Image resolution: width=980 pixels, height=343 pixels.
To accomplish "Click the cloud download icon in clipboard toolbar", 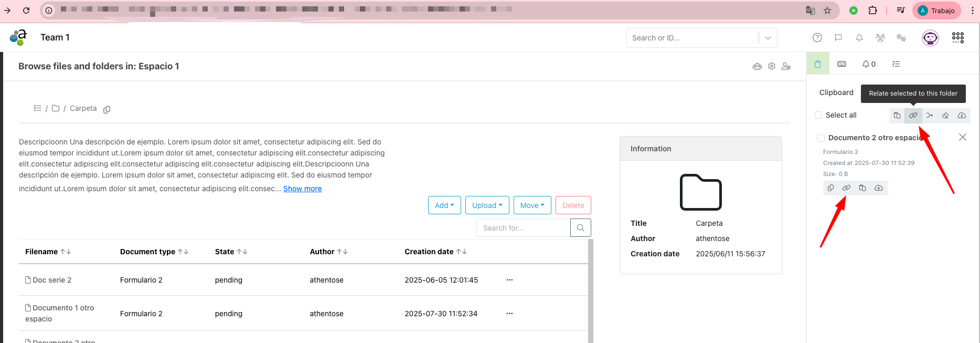I will click(962, 116).
